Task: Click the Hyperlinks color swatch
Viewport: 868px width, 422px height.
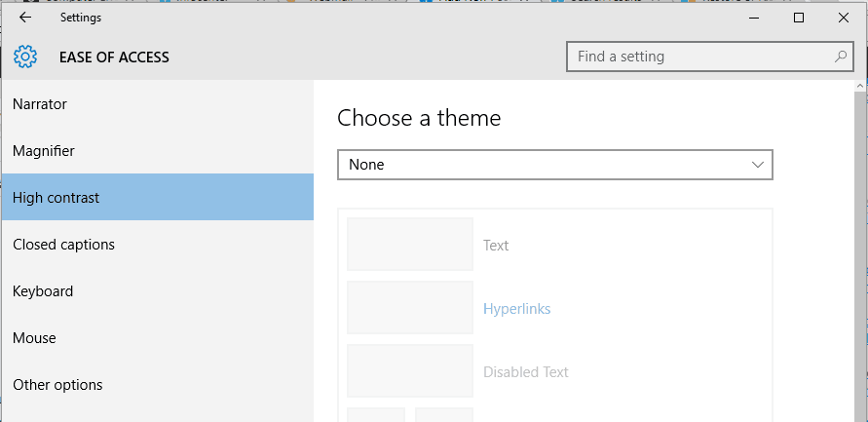Action: (x=410, y=308)
